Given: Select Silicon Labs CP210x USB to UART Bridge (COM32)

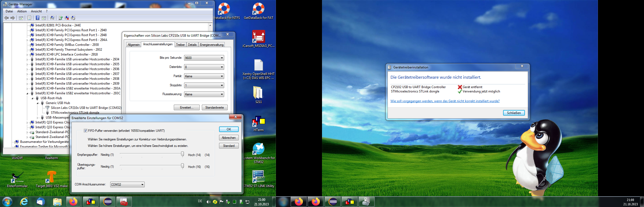Looking at the screenshot, I should click(86, 108).
